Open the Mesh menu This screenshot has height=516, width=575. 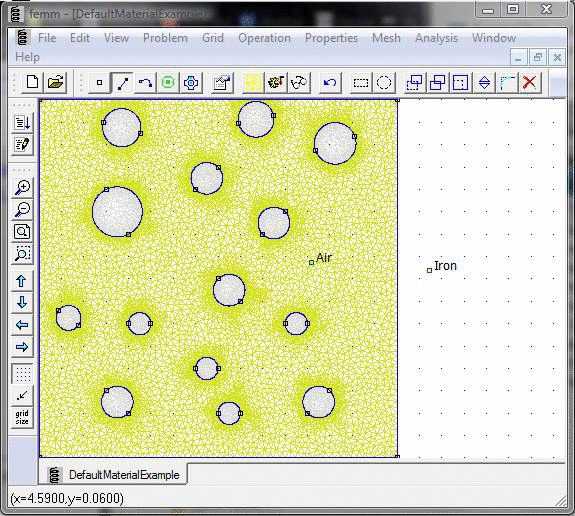click(x=386, y=38)
